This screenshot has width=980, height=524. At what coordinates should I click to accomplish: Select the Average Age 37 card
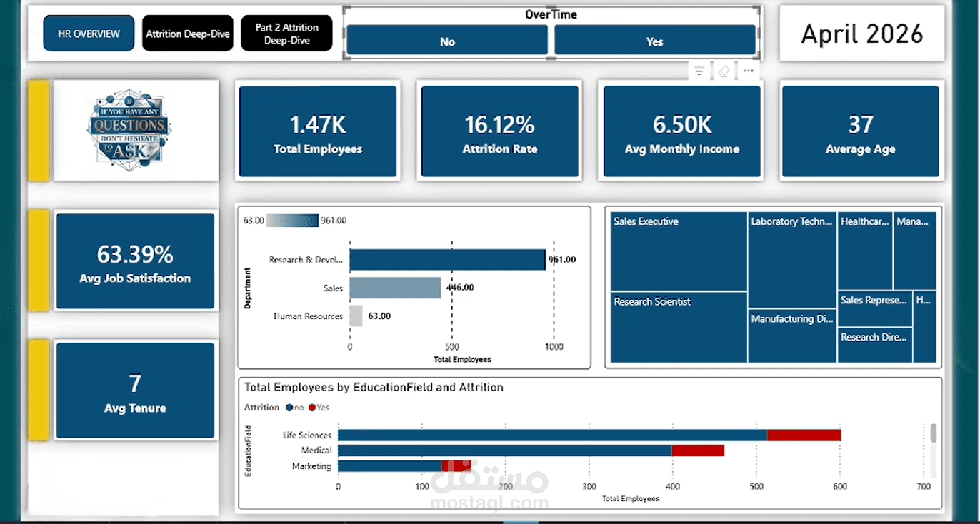[861, 131]
